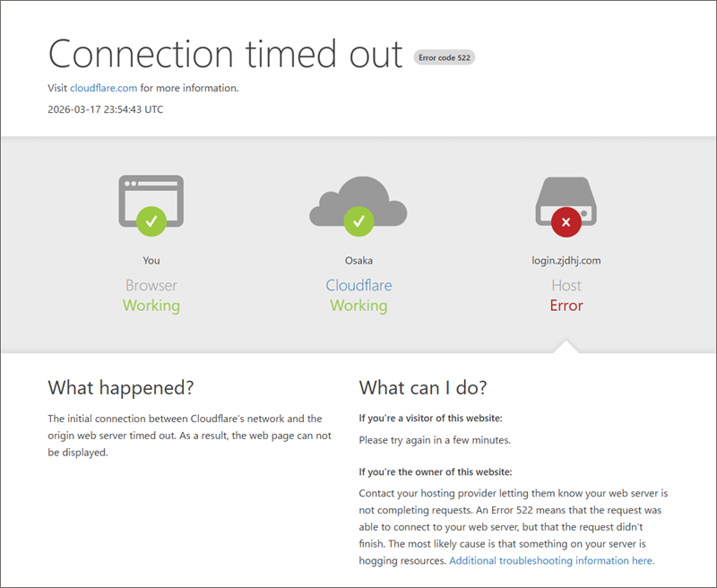Click the green Working status under Cloudflare

click(x=358, y=306)
